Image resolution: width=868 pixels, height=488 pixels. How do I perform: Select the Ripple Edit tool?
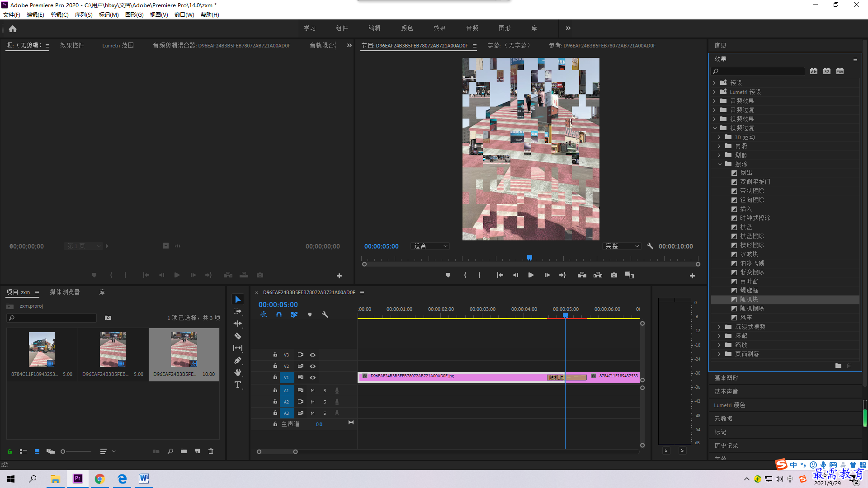tap(238, 324)
